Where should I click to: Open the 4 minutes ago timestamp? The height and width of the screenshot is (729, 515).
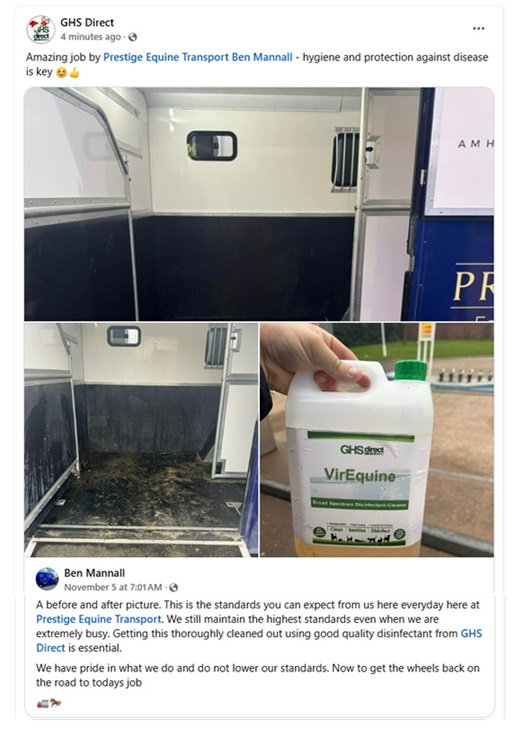click(x=90, y=37)
